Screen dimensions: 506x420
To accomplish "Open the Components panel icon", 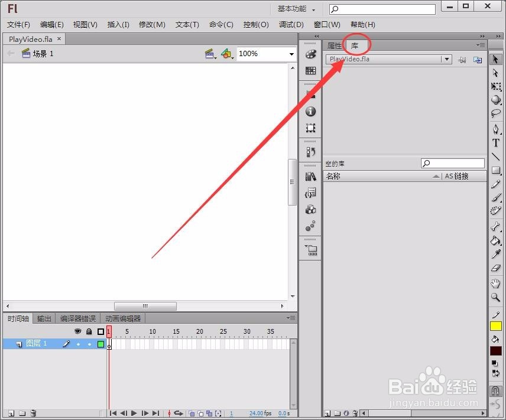I will pyautogui.click(x=310, y=210).
